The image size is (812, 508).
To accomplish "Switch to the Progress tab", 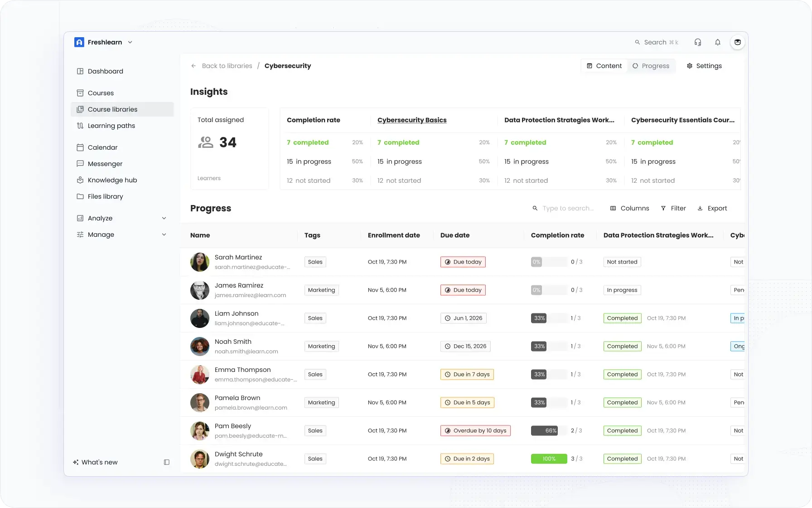I will click(651, 66).
